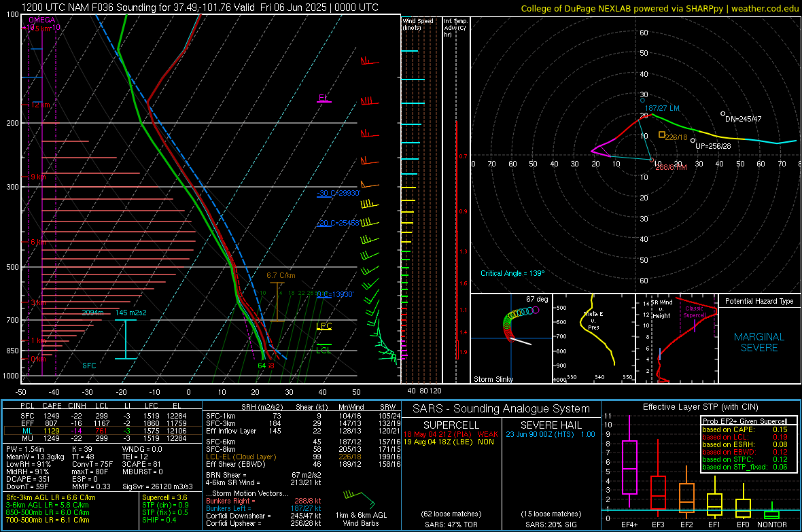Click the PW = 1.54in value
The image size is (802, 532).
[x=25, y=449]
